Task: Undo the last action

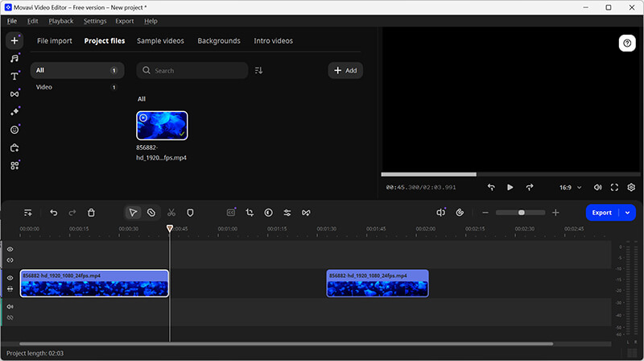Action: click(53, 213)
